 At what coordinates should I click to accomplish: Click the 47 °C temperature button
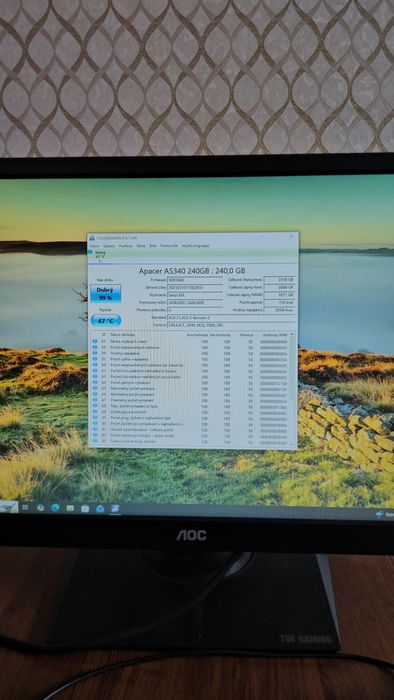[x=106, y=321]
